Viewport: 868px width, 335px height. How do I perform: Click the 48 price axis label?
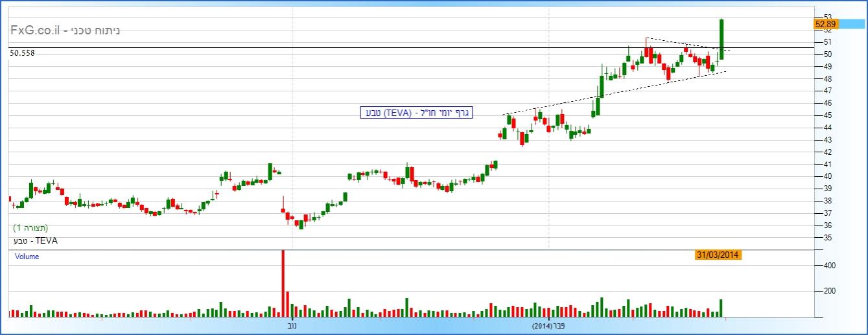tap(827, 78)
